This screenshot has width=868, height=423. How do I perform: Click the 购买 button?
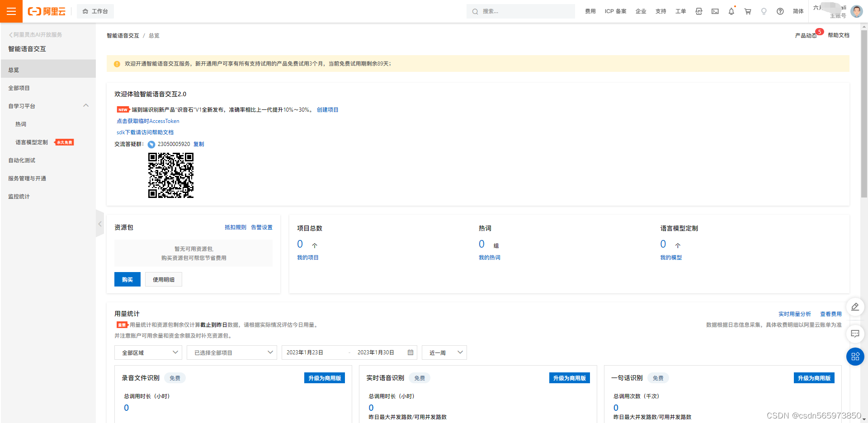coord(127,279)
